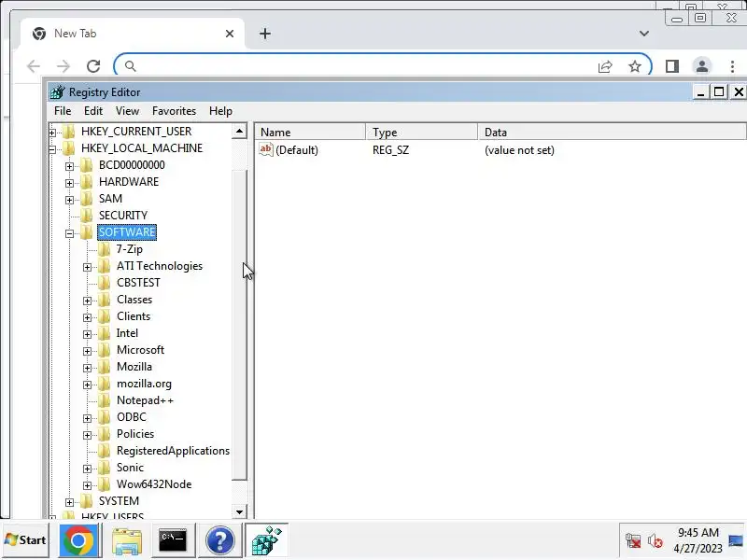Sort by the Type column header
Image resolution: width=747 pixels, height=560 pixels.
pyautogui.click(x=422, y=132)
